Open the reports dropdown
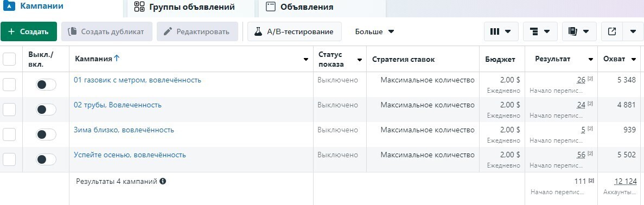Image resolution: width=644 pixels, height=205 pixels. [x=579, y=31]
